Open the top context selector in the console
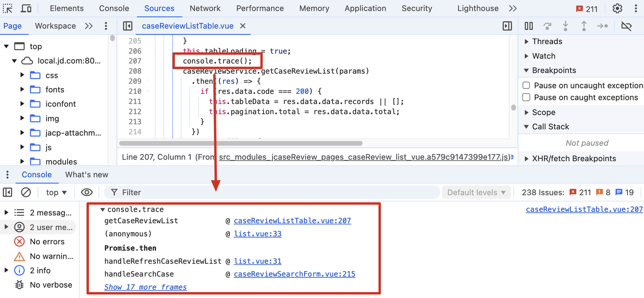 [56, 193]
